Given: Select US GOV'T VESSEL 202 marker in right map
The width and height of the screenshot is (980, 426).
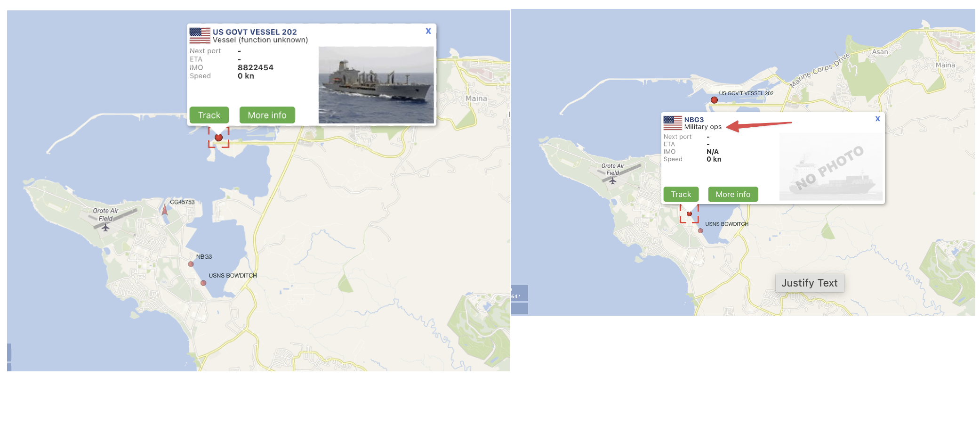Looking at the screenshot, I should click(714, 100).
